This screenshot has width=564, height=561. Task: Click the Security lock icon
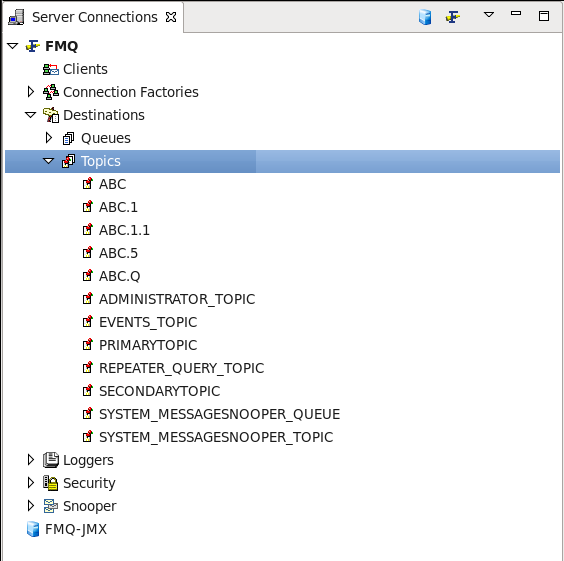tap(51, 483)
